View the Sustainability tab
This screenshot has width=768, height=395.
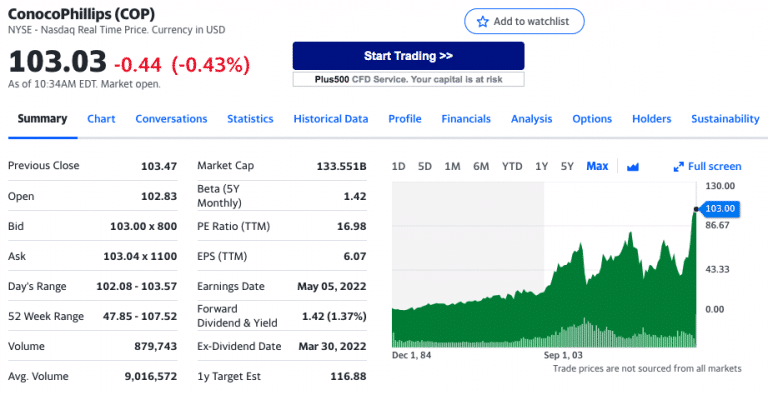[x=725, y=119]
